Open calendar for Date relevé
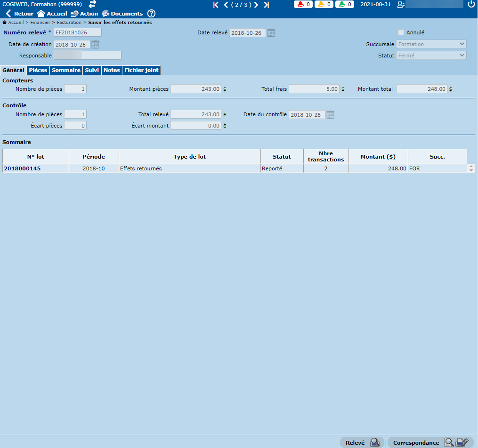This screenshot has width=478, height=448. tap(271, 33)
